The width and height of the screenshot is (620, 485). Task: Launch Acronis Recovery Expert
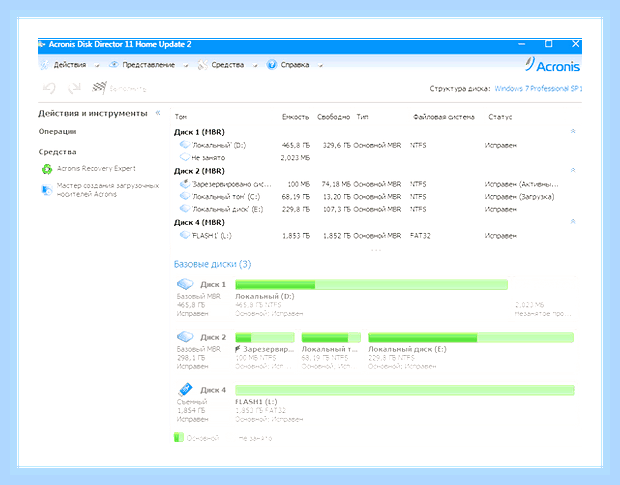(x=96, y=168)
